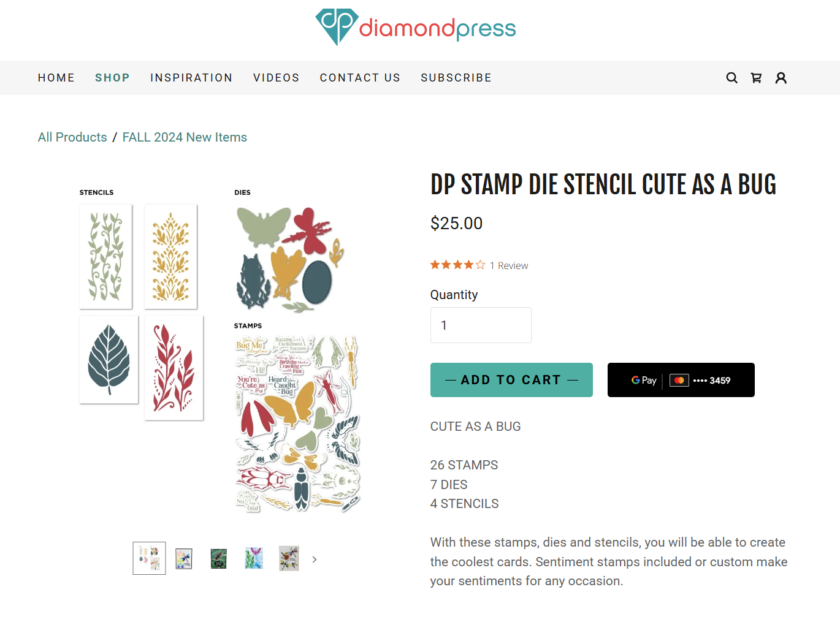Click the Diamond Press diamond logo
Screen dimensions: 840x641
tap(335, 25)
